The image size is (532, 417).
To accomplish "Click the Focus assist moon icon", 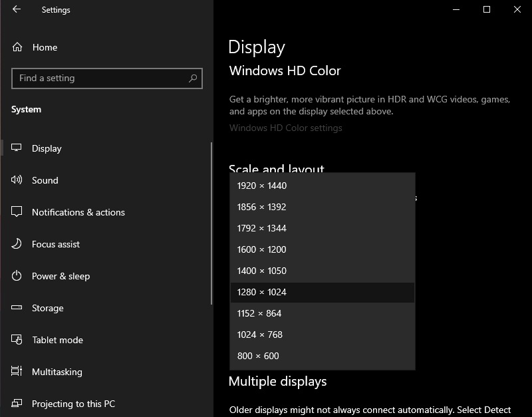I will (16, 243).
